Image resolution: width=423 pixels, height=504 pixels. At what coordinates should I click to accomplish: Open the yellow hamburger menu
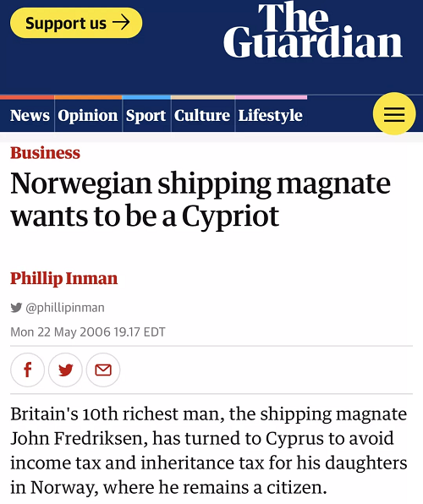[394, 113]
